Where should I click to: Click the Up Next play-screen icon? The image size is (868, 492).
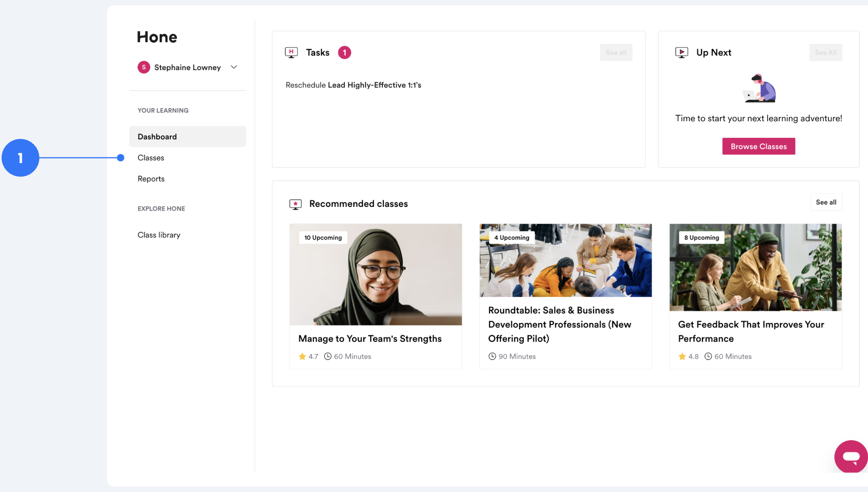coord(681,53)
